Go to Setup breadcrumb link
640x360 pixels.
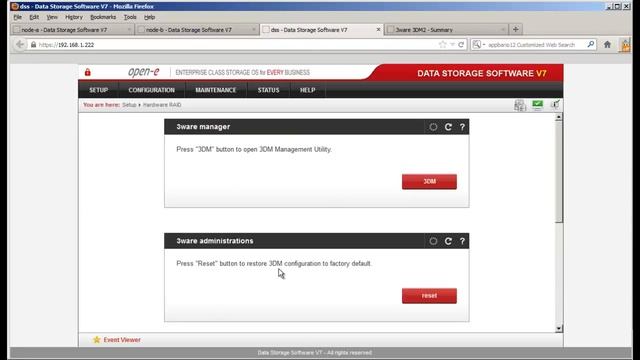point(129,105)
